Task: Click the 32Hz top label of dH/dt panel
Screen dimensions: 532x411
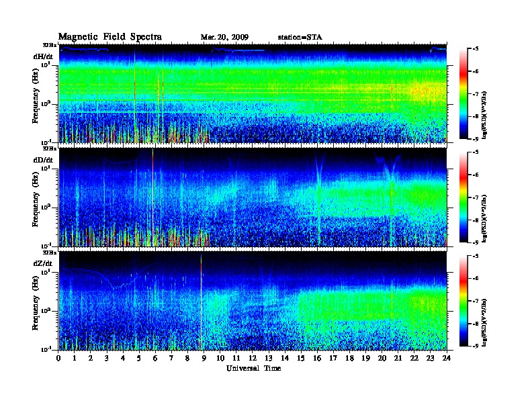Action: tap(50, 45)
